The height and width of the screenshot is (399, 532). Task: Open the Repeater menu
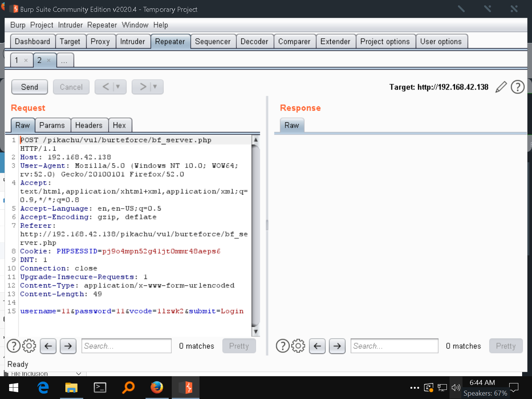[102, 25]
